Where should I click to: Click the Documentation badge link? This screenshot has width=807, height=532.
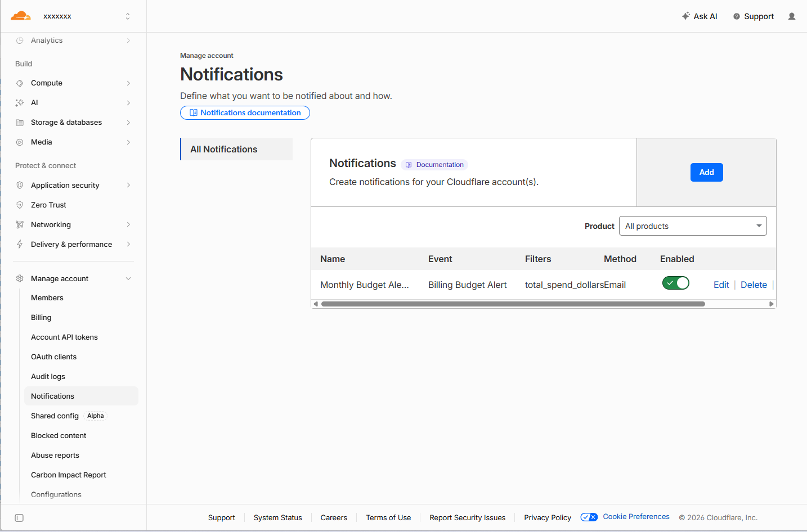[434, 165]
